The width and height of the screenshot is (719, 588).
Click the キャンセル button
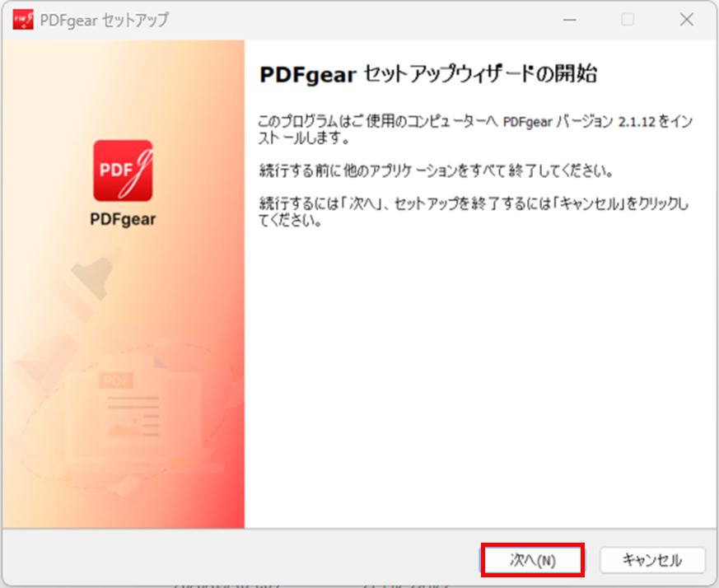click(x=652, y=560)
